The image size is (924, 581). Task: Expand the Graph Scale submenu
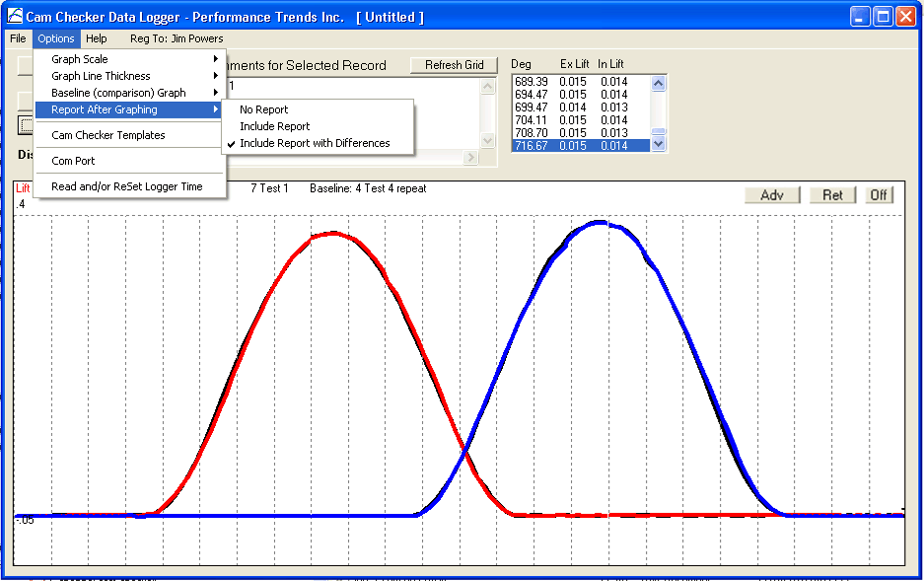pyautogui.click(x=128, y=59)
